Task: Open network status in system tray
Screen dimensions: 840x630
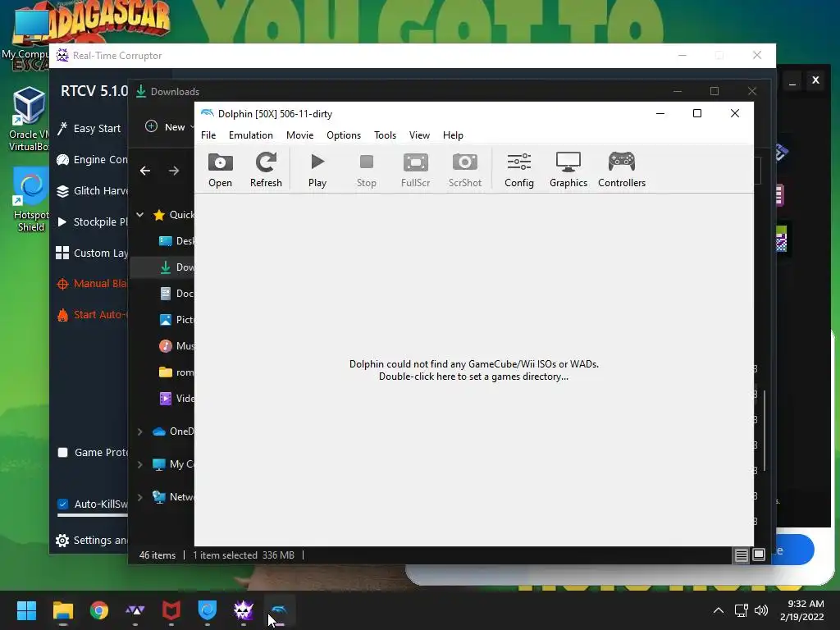Action: 741,610
